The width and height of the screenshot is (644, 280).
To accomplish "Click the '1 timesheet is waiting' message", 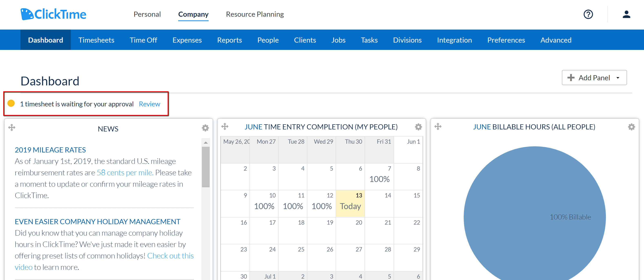I will (x=77, y=104).
